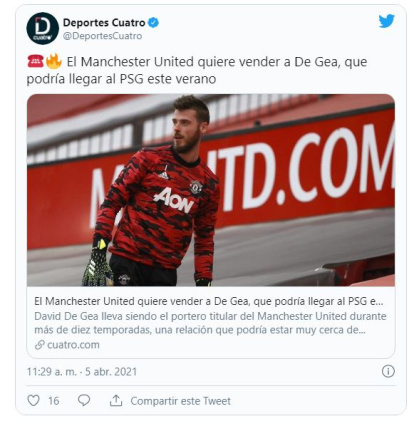
Task: Click the article description starting David De Gea
Action: (210, 323)
